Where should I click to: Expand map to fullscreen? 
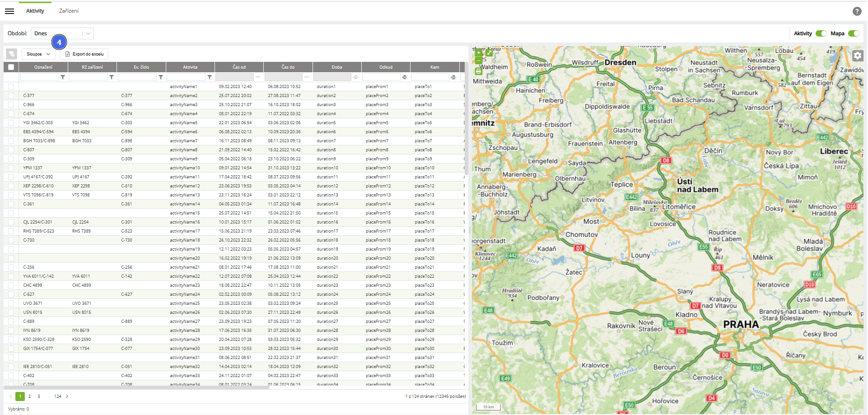click(489, 53)
